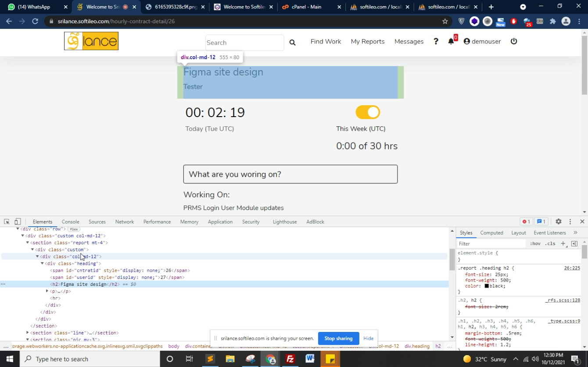The width and height of the screenshot is (588, 367).
Task: Bookmark this page with star icon
Action: click(445, 21)
